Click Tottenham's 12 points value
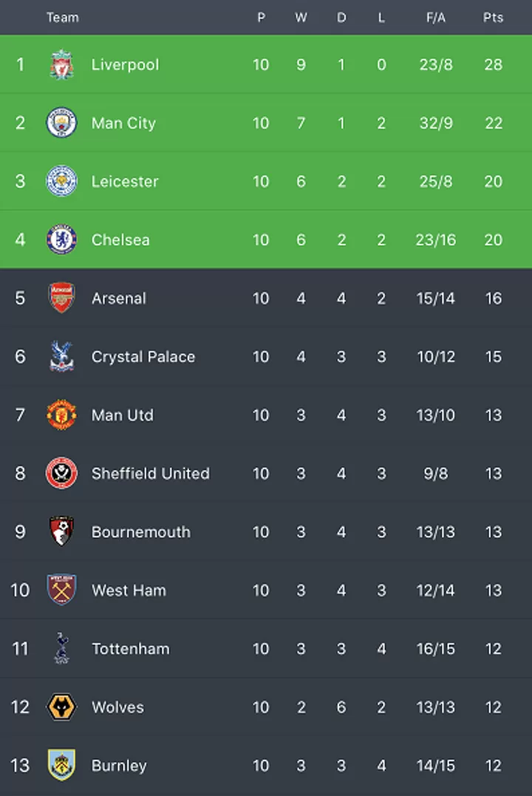Viewport: 532px width, 796px height. 493,648
